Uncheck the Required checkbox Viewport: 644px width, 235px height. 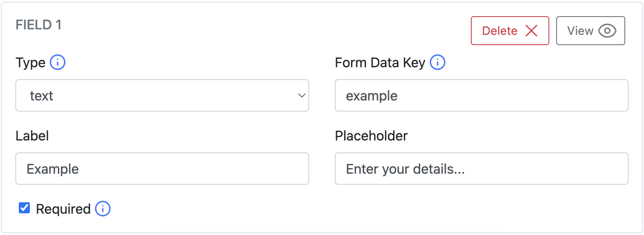point(24,208)
